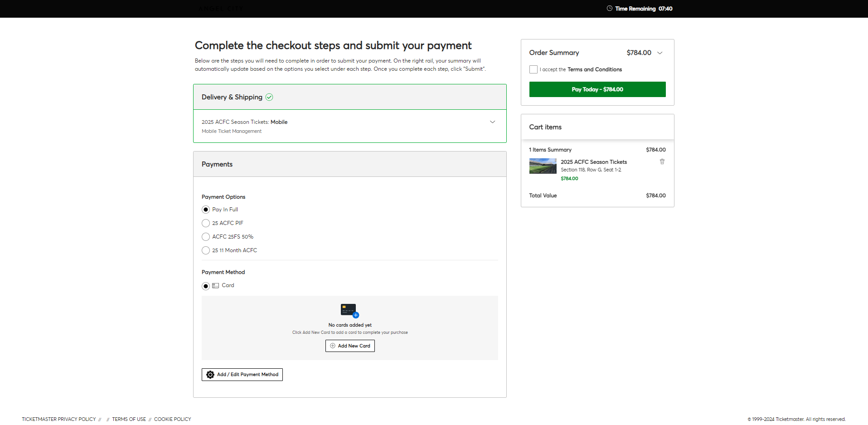Screen dimensions: 868x425
Task: Click the 'No cards added yet' message
Action: [x=350, y=325]
